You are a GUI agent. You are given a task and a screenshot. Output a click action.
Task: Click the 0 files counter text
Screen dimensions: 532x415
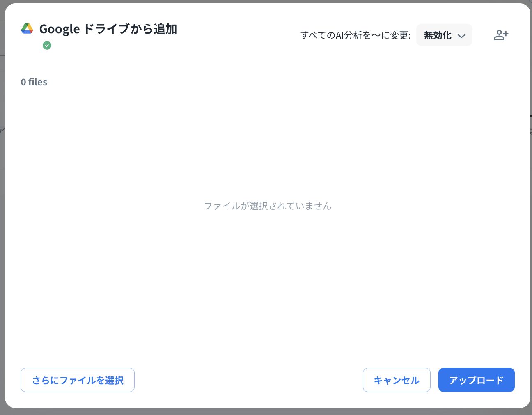point(34,82)
